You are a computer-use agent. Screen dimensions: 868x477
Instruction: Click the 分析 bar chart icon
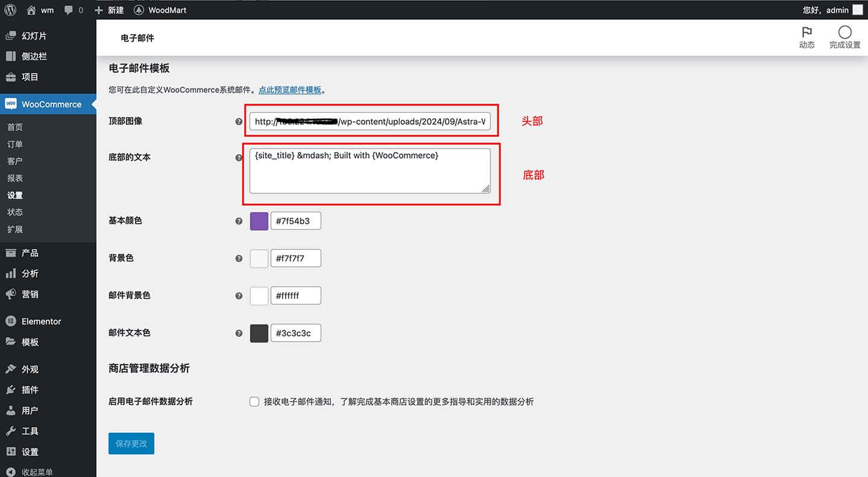(11, 273)
